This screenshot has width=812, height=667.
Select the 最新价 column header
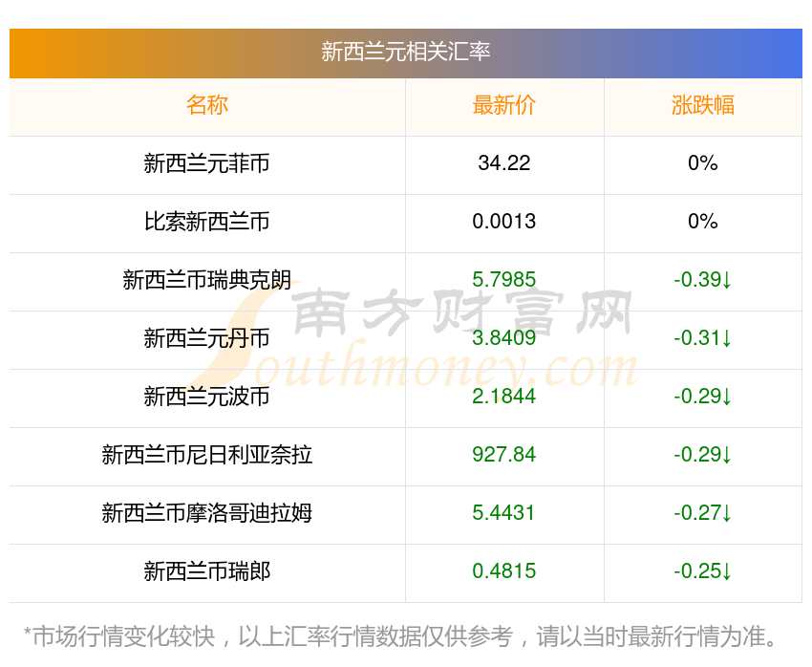point(503,105)
